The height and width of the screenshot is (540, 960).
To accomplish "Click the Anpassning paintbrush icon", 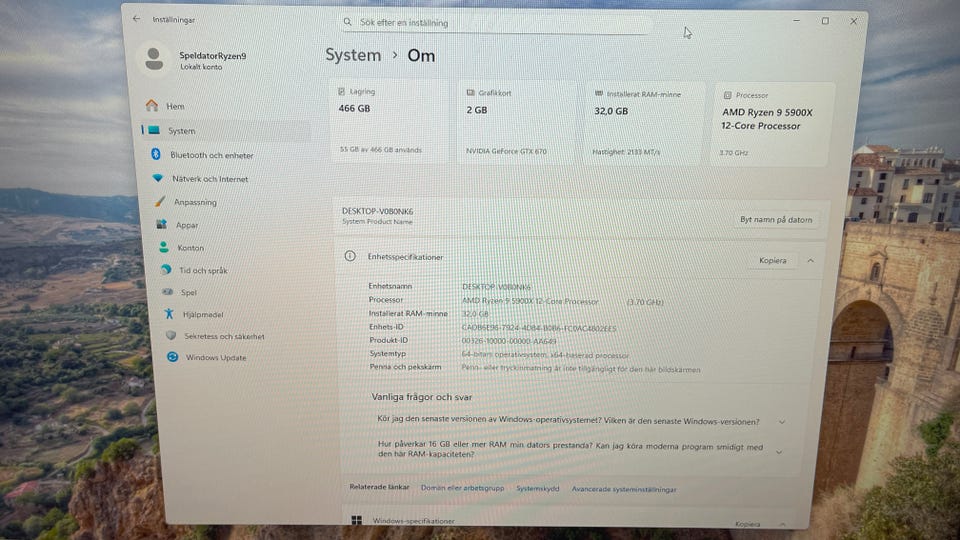I will [x=160, y=201].
